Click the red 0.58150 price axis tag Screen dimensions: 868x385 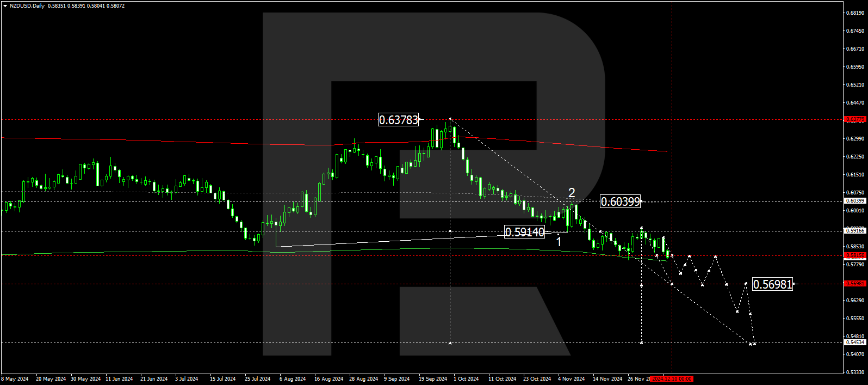pyautogui.click(x=854, y=255)
